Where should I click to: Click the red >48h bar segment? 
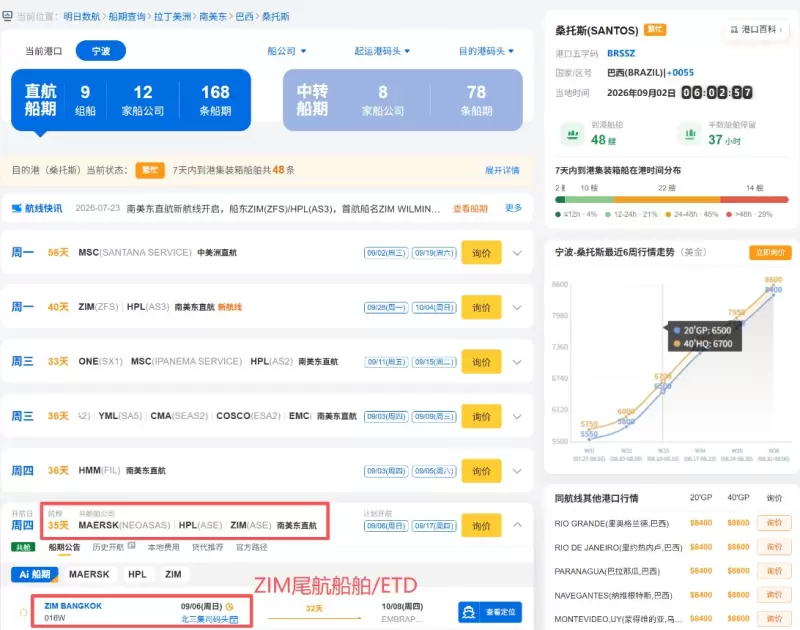pos(754,200)
